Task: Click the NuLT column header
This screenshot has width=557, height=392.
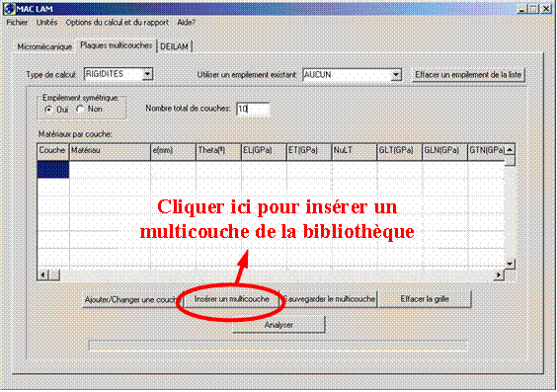Action: (x=355, y=152)
